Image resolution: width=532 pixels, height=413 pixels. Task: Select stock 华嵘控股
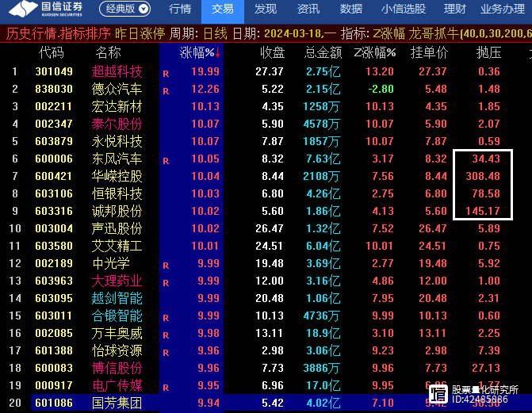coord(117,176)
